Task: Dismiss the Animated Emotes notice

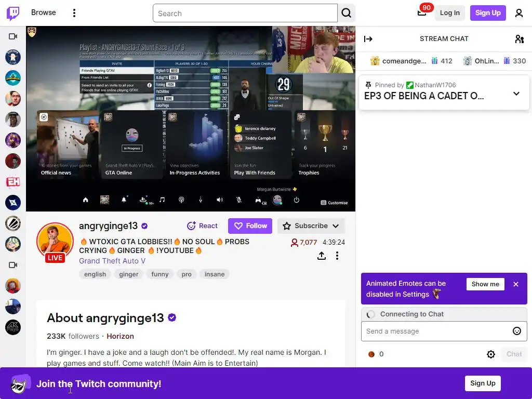Action: pyautogui.click(x=516, y=284)
